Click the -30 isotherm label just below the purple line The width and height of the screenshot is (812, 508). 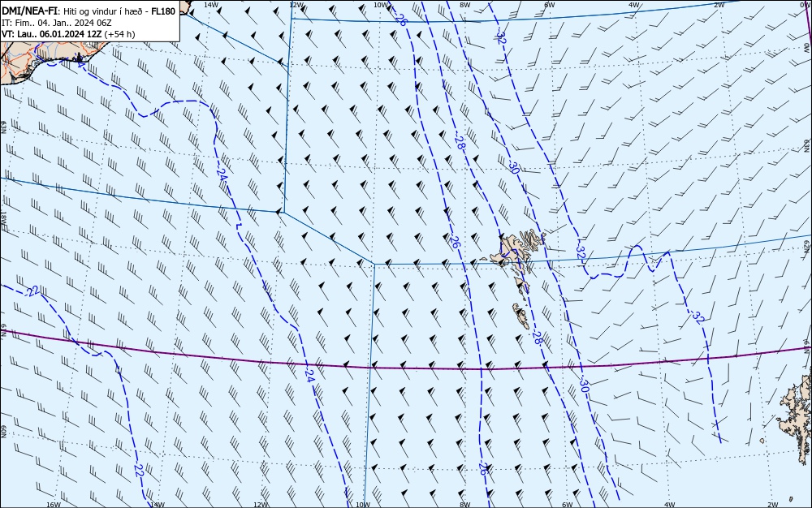coord(584,385)
